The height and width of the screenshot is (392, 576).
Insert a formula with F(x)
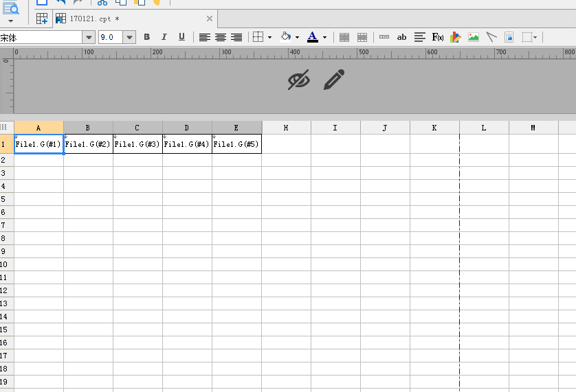tap(438, 37)
